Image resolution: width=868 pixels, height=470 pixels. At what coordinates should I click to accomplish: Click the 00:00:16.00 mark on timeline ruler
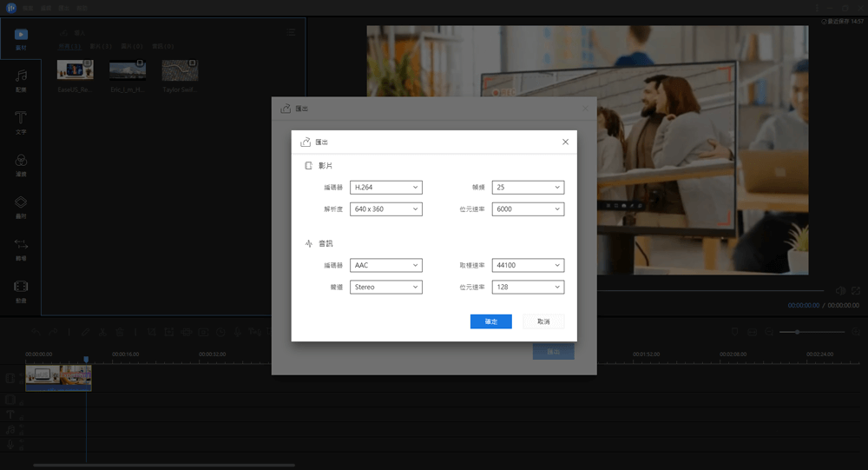pos(125,354)
